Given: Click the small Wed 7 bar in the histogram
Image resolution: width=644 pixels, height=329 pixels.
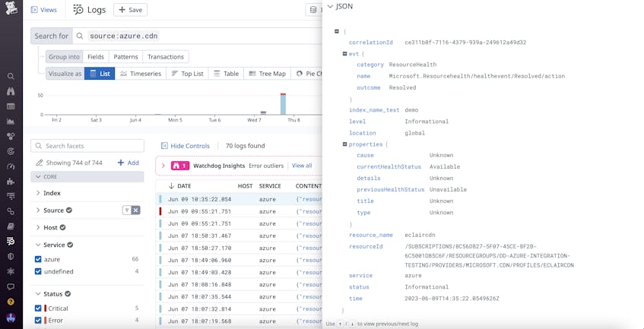Looking at the screenshot, I should 263,112.
